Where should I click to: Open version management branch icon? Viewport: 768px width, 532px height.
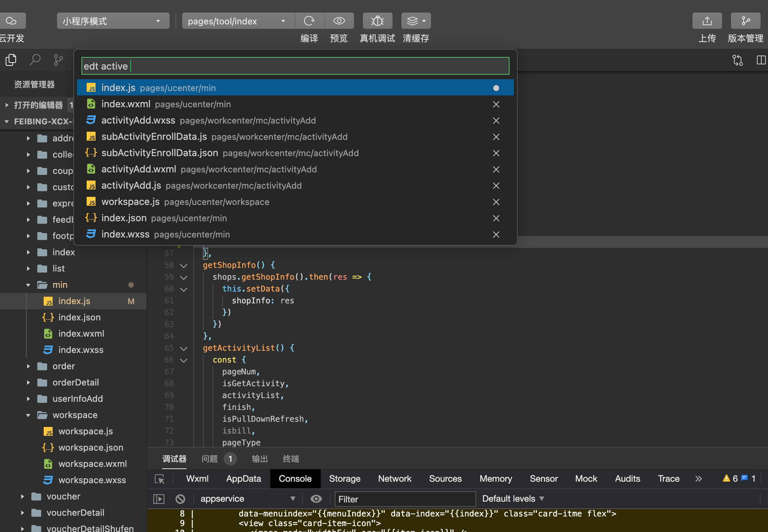coord(745,21)
